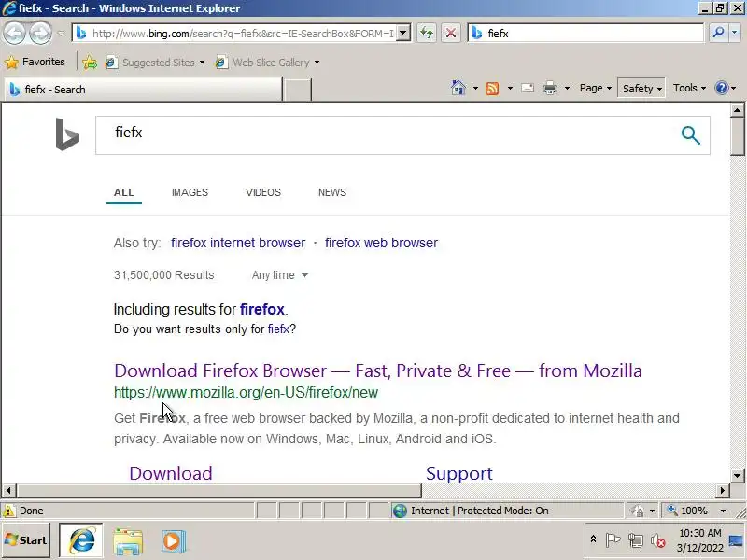
Task: Open the Support sublink
Action: (459, 473)
